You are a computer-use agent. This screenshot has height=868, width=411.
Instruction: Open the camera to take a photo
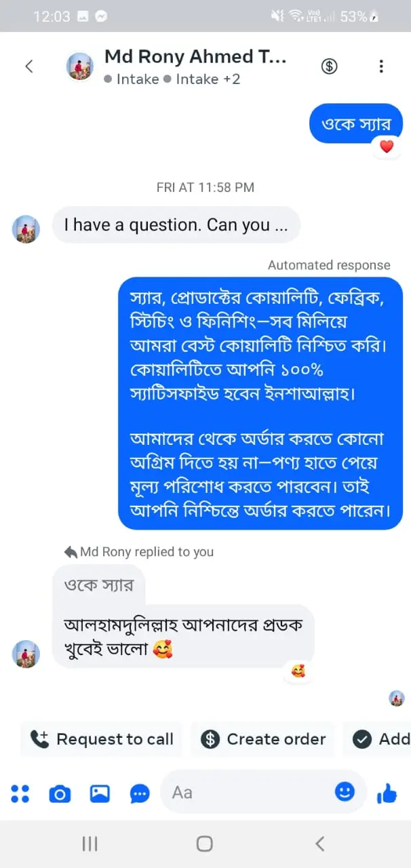(60, 793)
